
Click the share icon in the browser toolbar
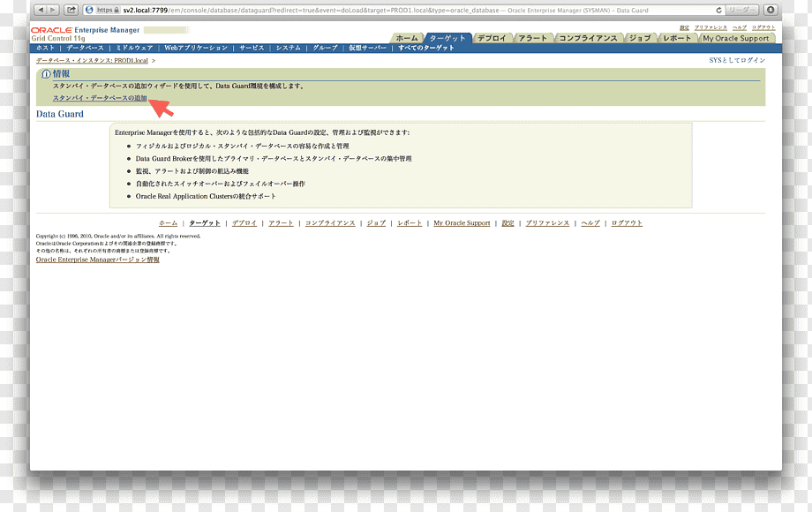click(x=71, y=10)
